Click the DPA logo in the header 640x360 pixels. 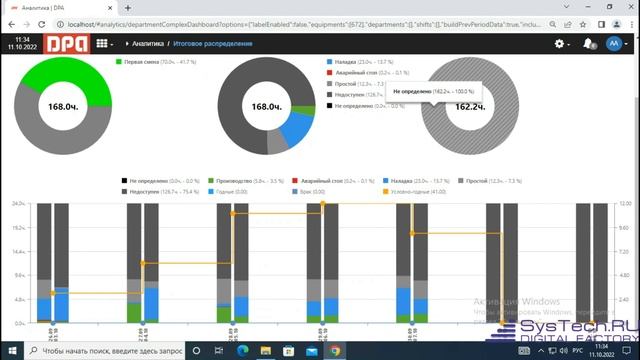tap(66, 44)
